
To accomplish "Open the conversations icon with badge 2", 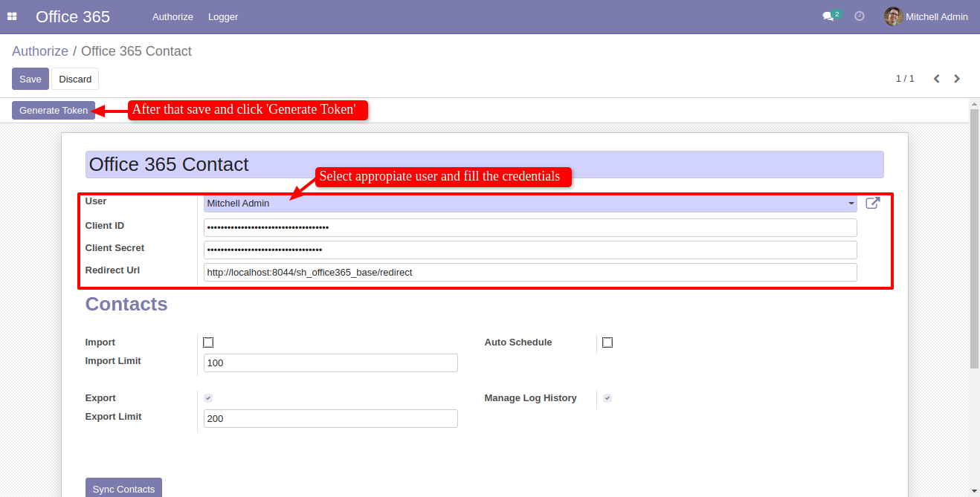I will 831,16.
